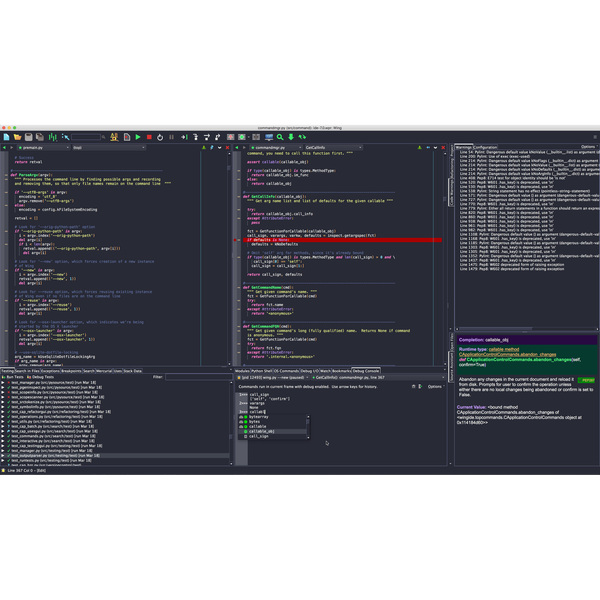This screenshot has height=600, width=600.
Task: Click the Run Tests button
Action: (x=14, y=376)
